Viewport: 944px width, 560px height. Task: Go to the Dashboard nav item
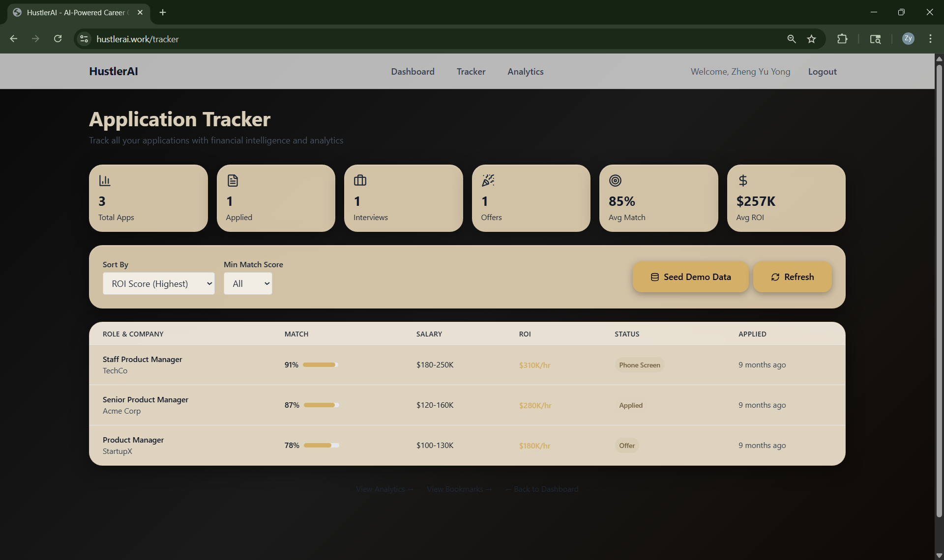point(413,72)
